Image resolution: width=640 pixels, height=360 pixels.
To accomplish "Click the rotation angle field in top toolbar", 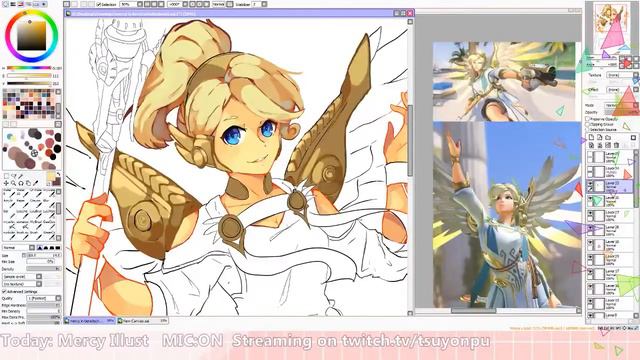I will point(175,4).
